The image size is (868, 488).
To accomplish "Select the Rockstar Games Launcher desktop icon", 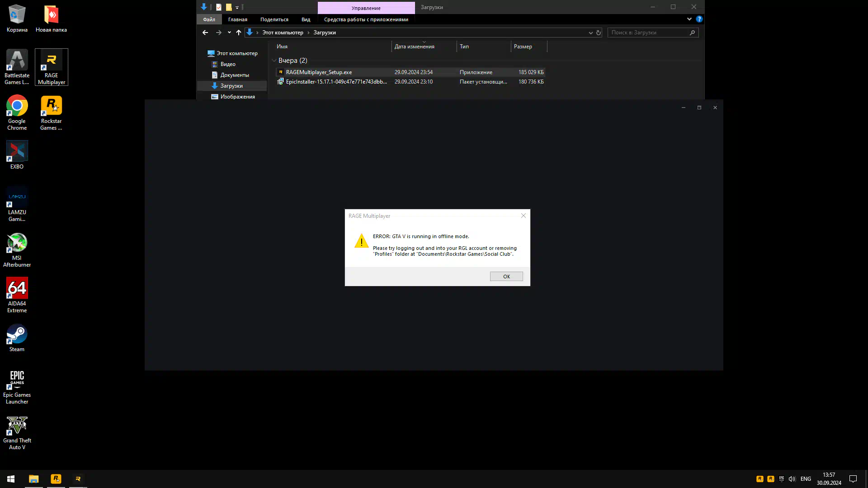I will click(x=51, y=113).
